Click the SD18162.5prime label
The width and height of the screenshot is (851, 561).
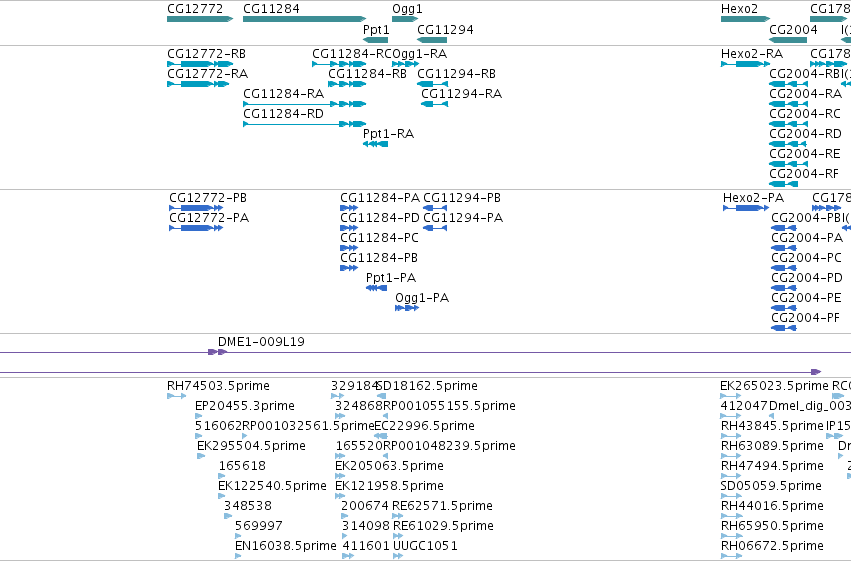pyautogui.click(x=427, y=386)
